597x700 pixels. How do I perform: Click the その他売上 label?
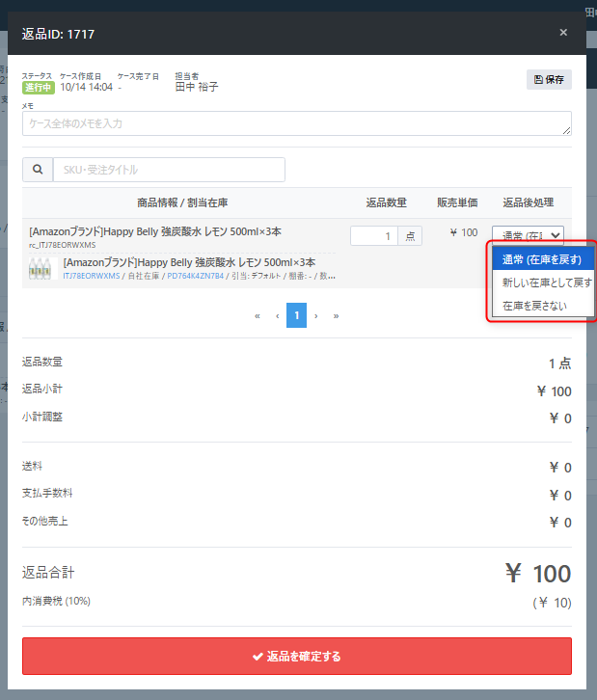pos(45,521)
